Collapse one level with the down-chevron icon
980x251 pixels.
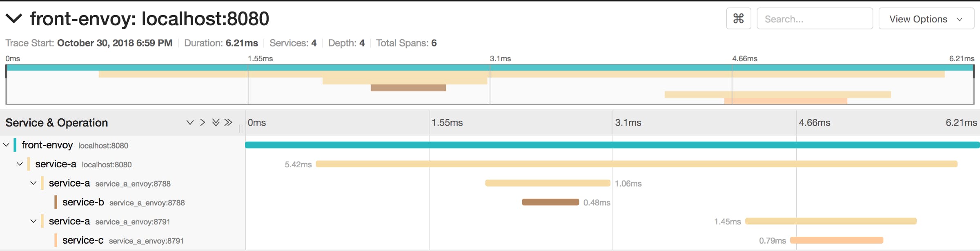pos(190,122)
